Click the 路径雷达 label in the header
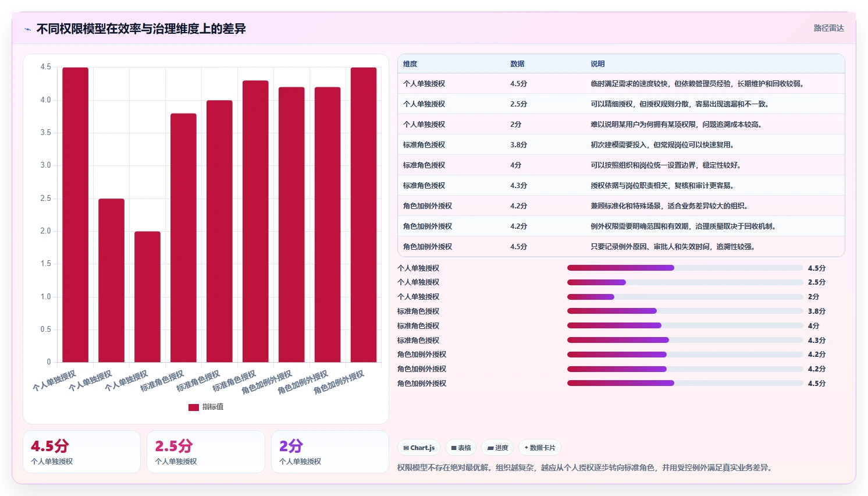 [x=828, y=28]
